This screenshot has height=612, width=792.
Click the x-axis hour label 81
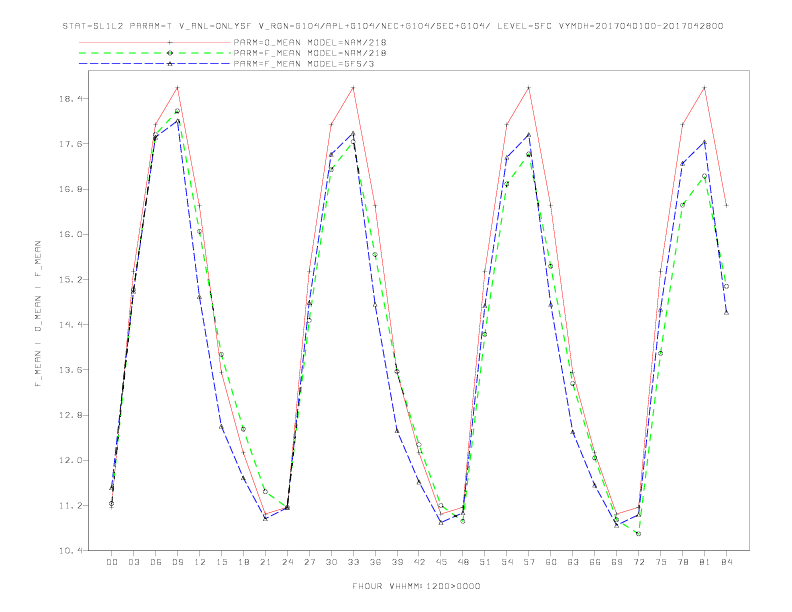705,562
